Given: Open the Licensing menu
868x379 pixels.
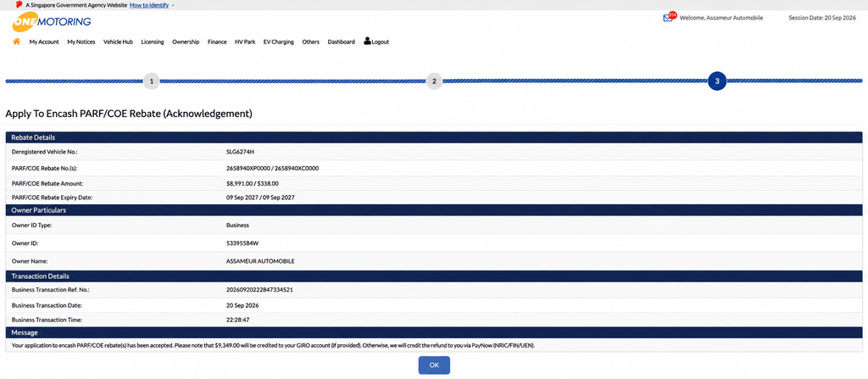Looking at the screenshot, I should pyautogui.click(x=153, y=42).
